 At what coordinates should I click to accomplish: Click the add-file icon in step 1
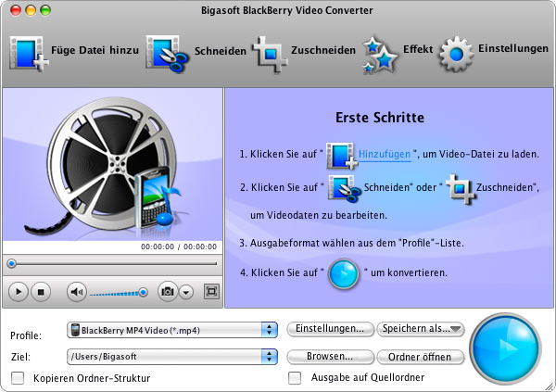tap(342, 156)
